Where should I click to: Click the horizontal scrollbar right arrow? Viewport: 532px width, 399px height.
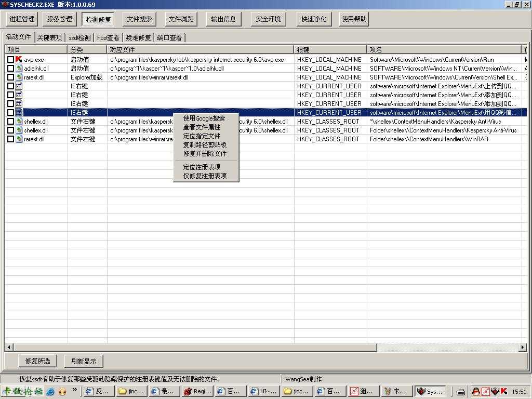tap(523, 347)
